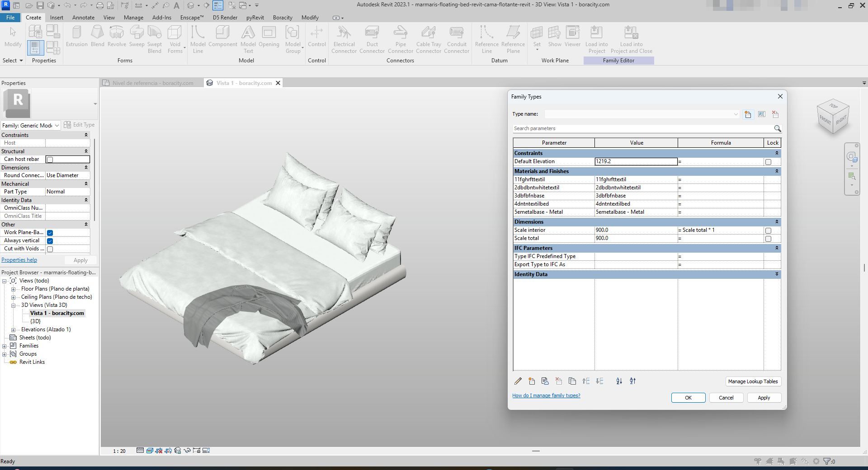868x470 pixels.
Task: Draw a Reference Plane
Action: (513, 39)
